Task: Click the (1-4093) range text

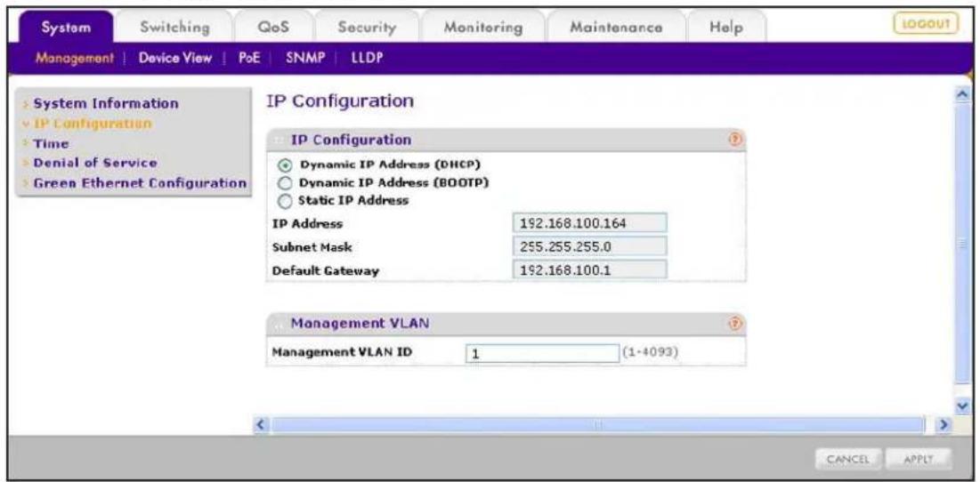Action: click(x=651, y=353)
